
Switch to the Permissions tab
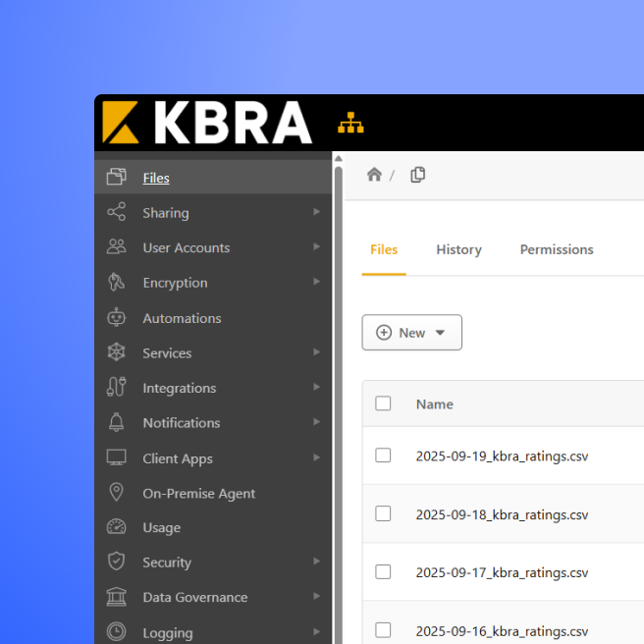[x=557, y=249]
